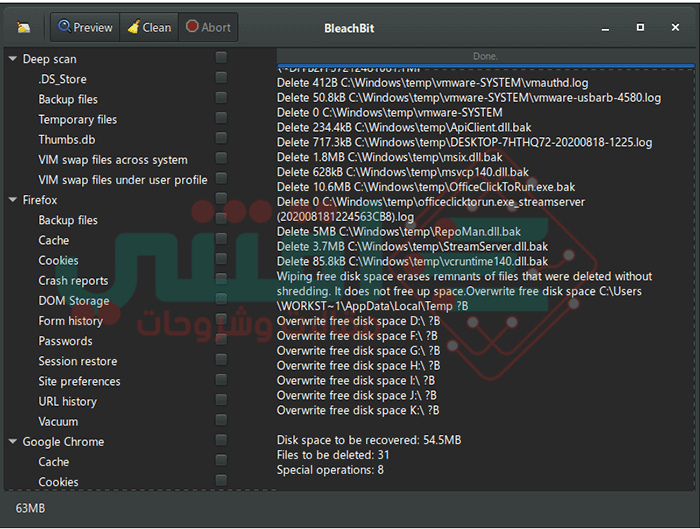Select the URL history tree item

[67, 401]
